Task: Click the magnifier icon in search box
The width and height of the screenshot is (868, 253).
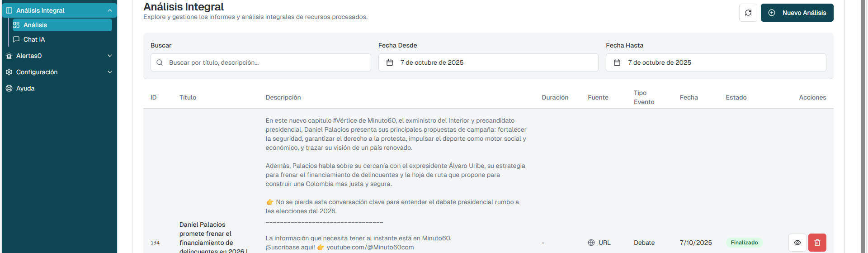Action: 160,62
